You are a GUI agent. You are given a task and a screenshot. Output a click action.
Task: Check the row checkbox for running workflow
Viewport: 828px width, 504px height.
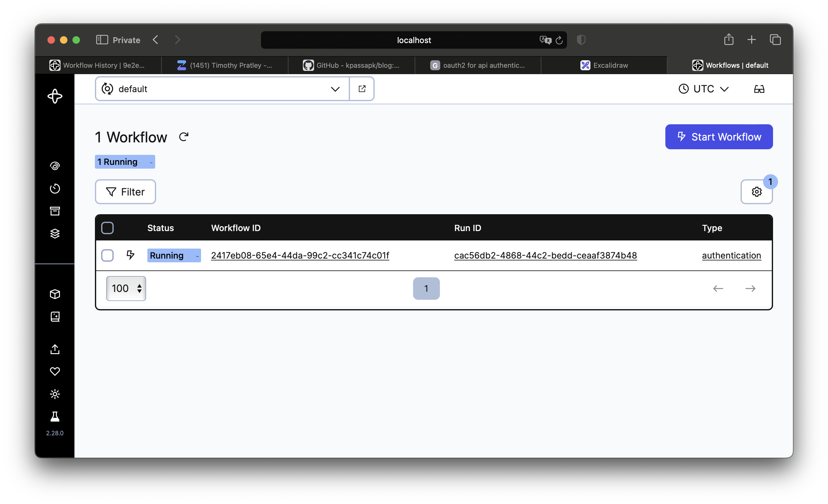[x=108, y=255]
